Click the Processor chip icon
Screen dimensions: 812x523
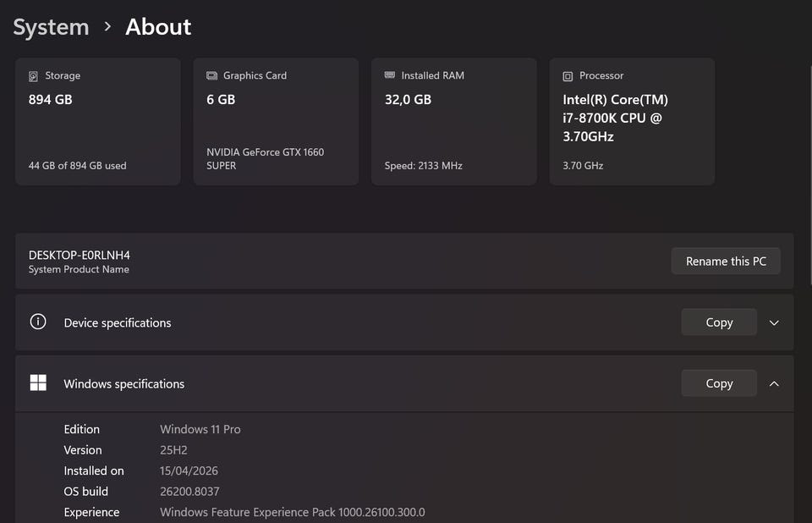(x=568, y=76)
